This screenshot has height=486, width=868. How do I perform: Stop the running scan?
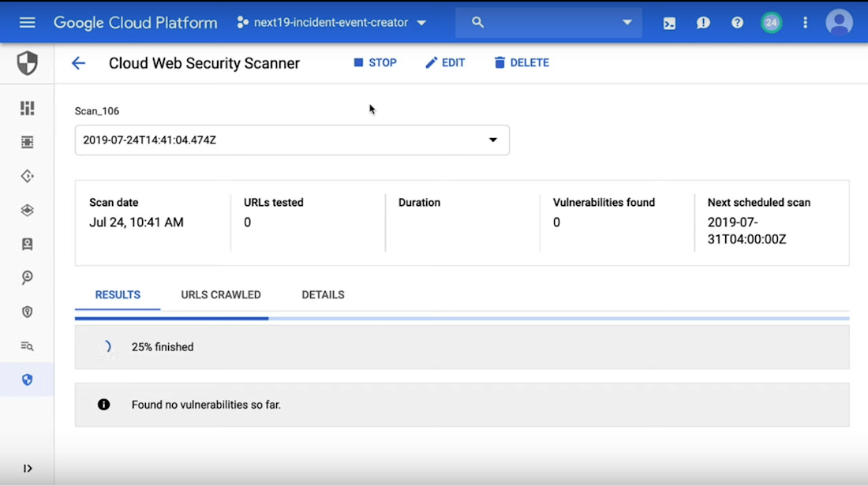tap(375, 63)
